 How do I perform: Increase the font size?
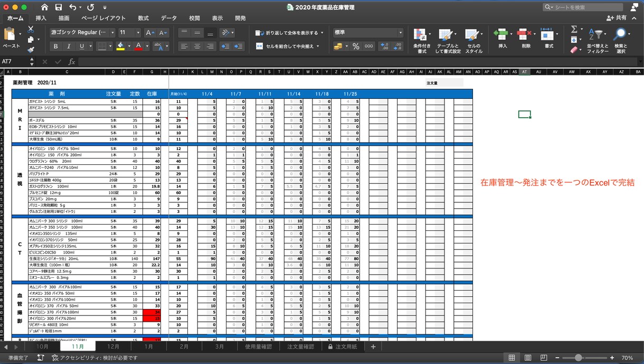[149, 32]
